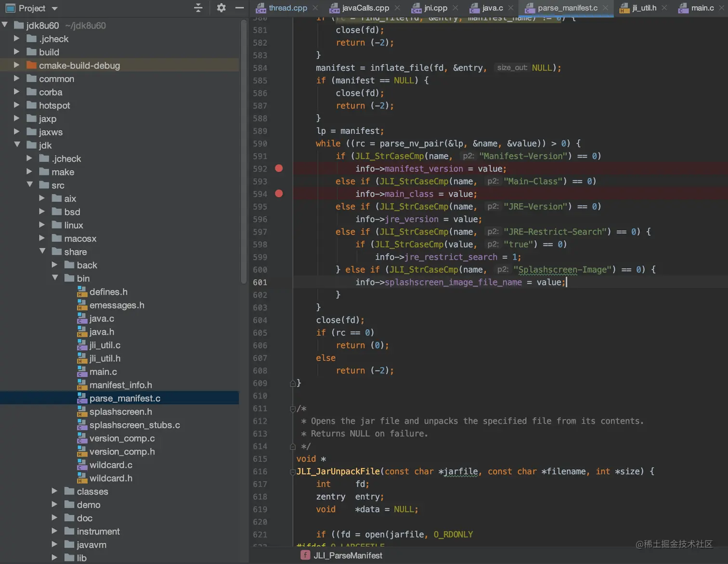The image size is (728, 564).
Task: Close the java.c tab
Action: click(x=511, y=8)
